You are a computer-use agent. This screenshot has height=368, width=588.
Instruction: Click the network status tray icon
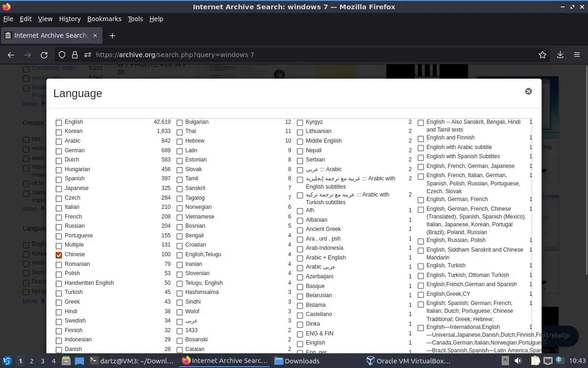coord(548,361)
